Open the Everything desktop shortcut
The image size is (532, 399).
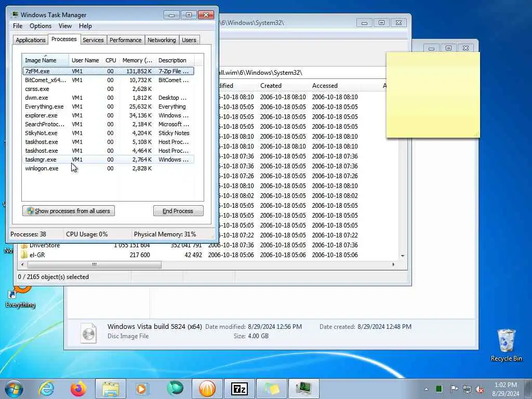20,297
